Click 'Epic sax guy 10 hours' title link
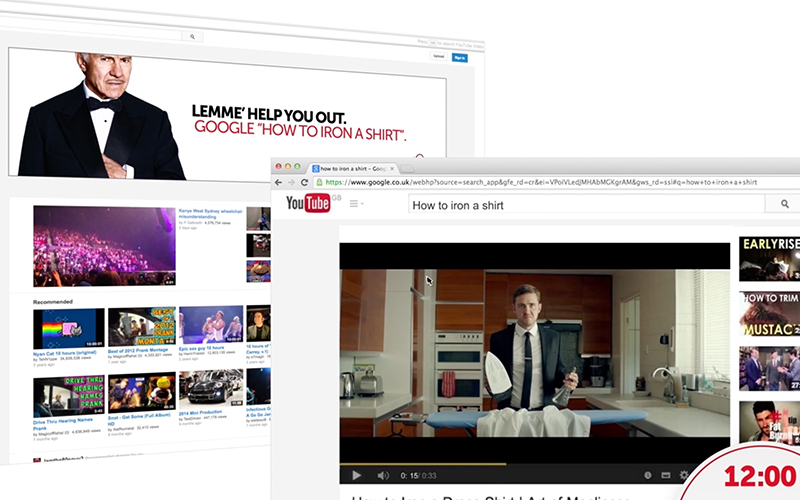 201,348
